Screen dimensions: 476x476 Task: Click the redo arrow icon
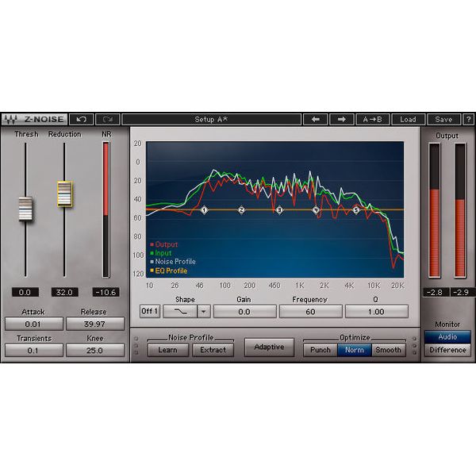click(107, 119)
